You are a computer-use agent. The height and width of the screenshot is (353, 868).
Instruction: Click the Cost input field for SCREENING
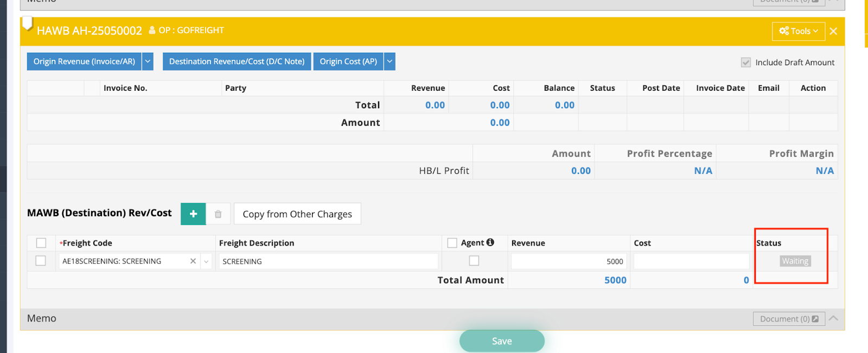(691, 261)
